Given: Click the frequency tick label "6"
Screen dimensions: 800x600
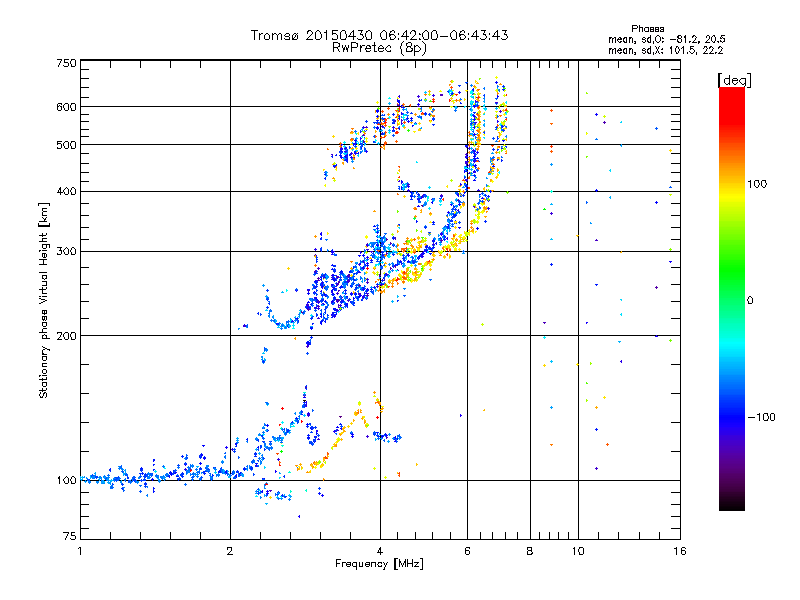Looking at the screenshot, I should [x=467, y=552].
